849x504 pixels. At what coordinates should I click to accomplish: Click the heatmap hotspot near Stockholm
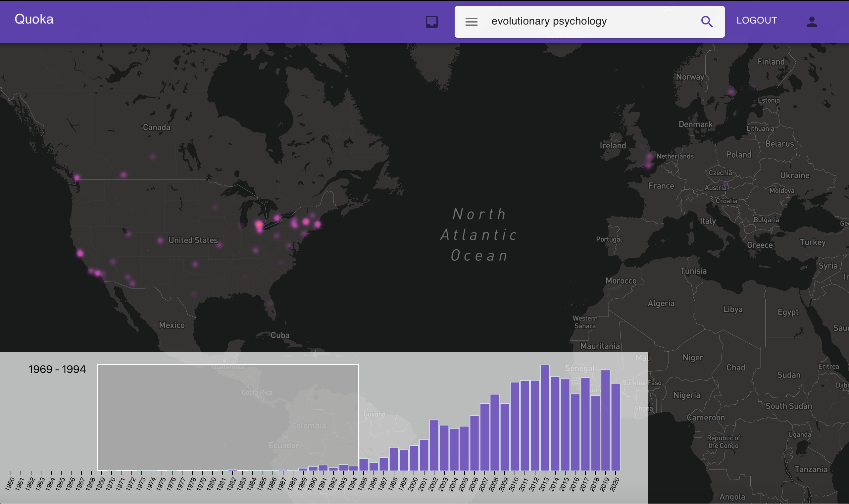(731, 92)
